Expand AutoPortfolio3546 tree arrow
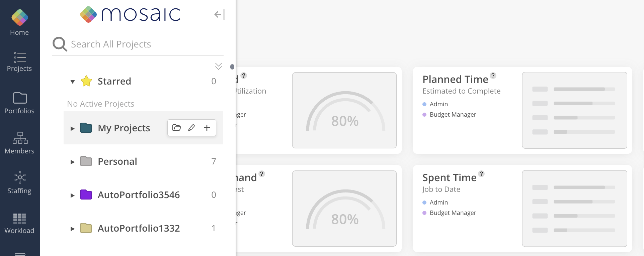644x256 pixels. click(x=72, y=195)
